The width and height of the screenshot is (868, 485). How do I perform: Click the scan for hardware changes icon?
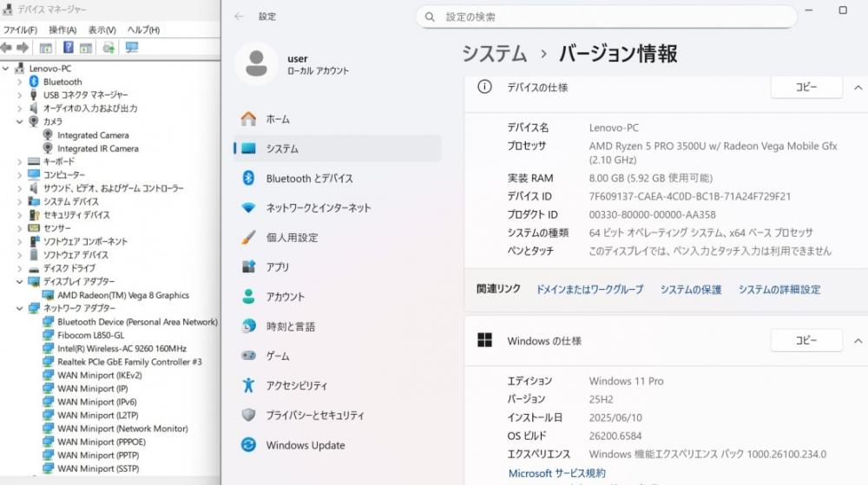[131, 48]
